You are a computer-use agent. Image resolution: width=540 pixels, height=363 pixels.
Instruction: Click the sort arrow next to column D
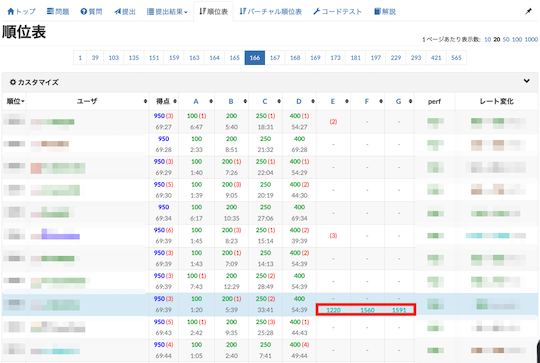point(313,101)
